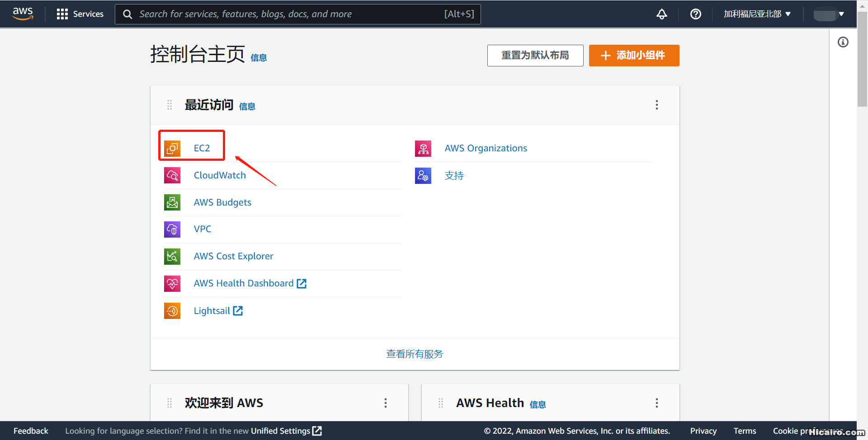
Task: Open the info panel icon at right
Action: click(x=843, y=42)
